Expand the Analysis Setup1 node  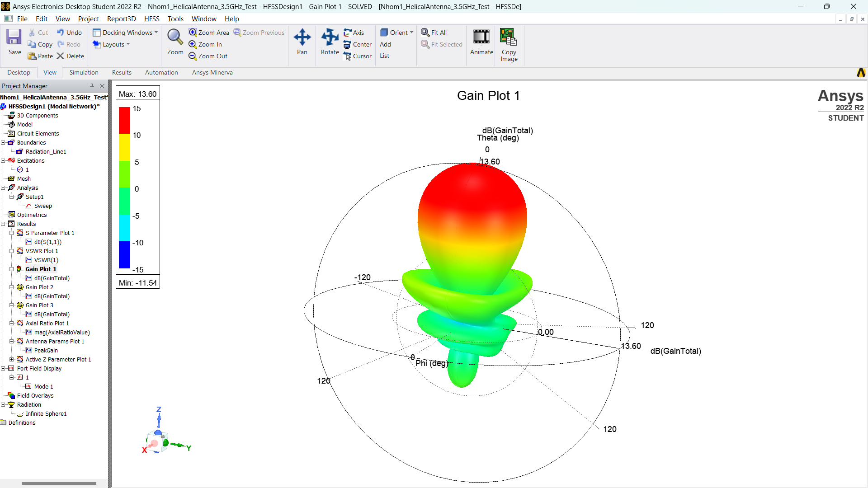(12, 197)
